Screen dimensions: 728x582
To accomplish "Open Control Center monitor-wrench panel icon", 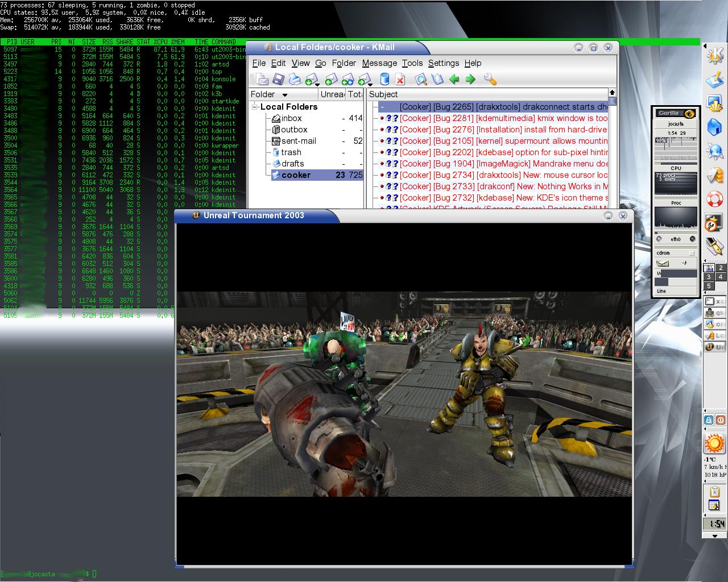I will click(x=714, y=223).
